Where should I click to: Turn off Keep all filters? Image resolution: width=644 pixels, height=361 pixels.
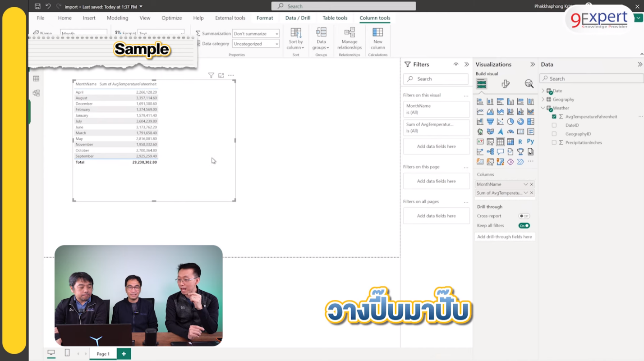[524, 225]
